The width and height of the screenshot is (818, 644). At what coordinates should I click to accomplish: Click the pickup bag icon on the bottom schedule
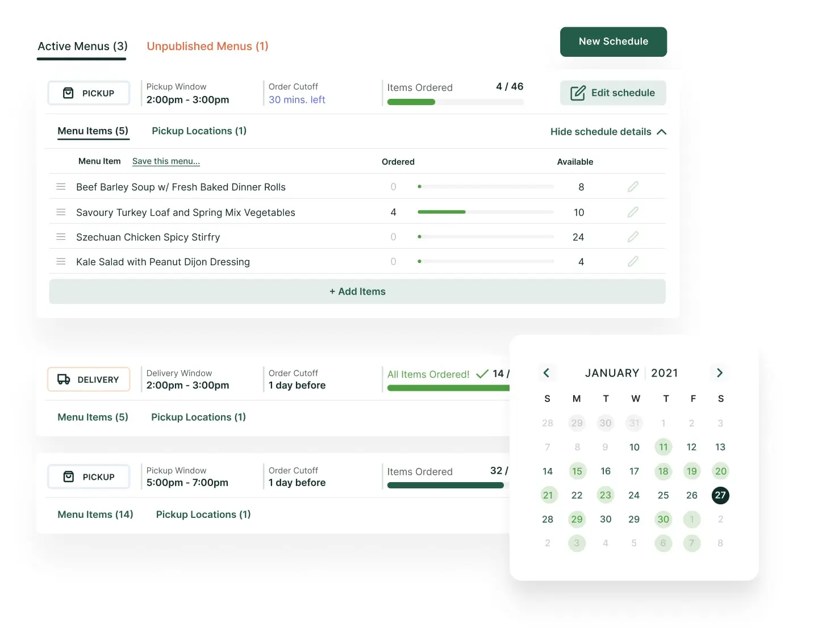68,476
